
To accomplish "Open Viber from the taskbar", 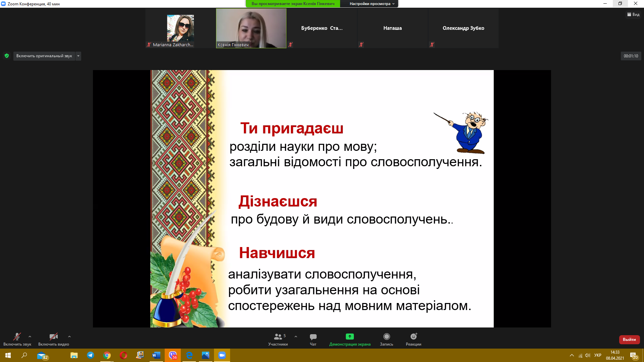I will point(173,355).
